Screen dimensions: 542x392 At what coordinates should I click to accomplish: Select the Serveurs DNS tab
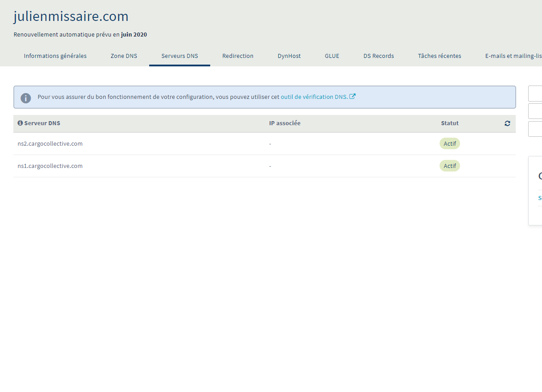[179, 56]
